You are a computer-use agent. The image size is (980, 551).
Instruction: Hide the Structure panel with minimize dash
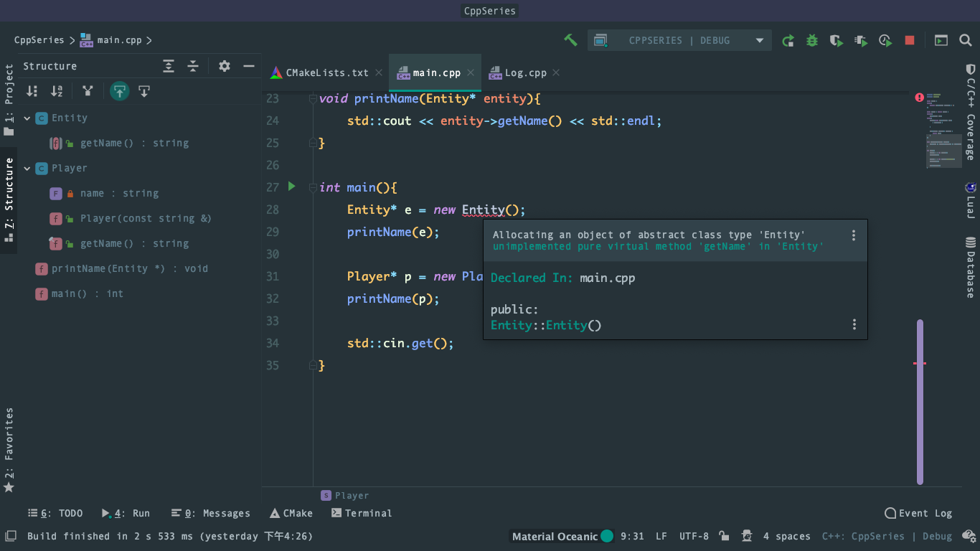click(249, 66)
